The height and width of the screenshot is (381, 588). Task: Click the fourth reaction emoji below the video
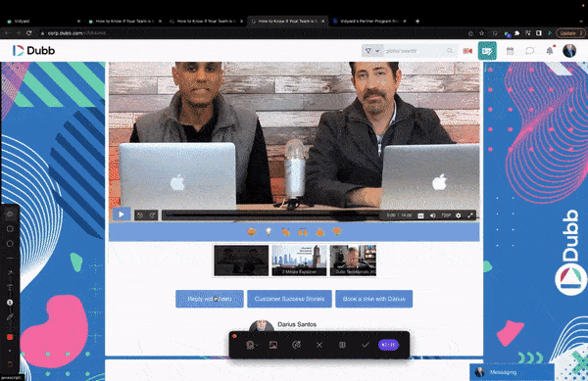[303, 232]
